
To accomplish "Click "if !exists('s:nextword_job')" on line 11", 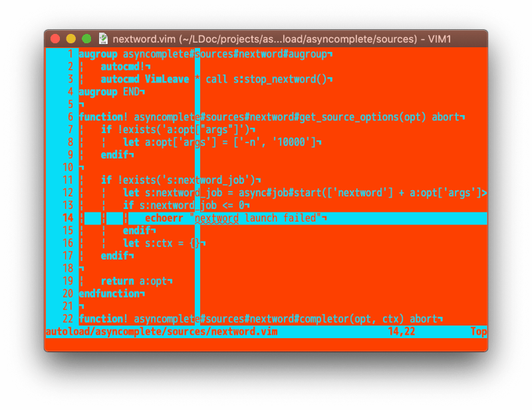I will click(178, 180).
